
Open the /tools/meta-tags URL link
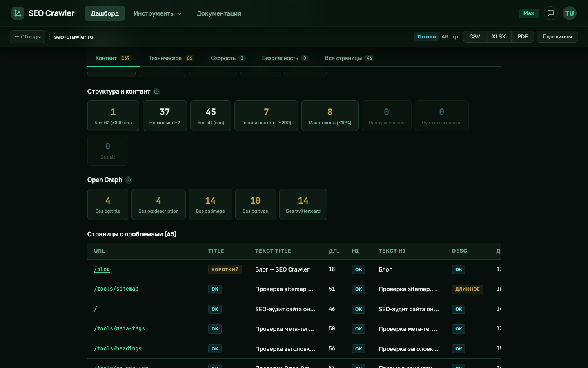[x=119, y=329]
